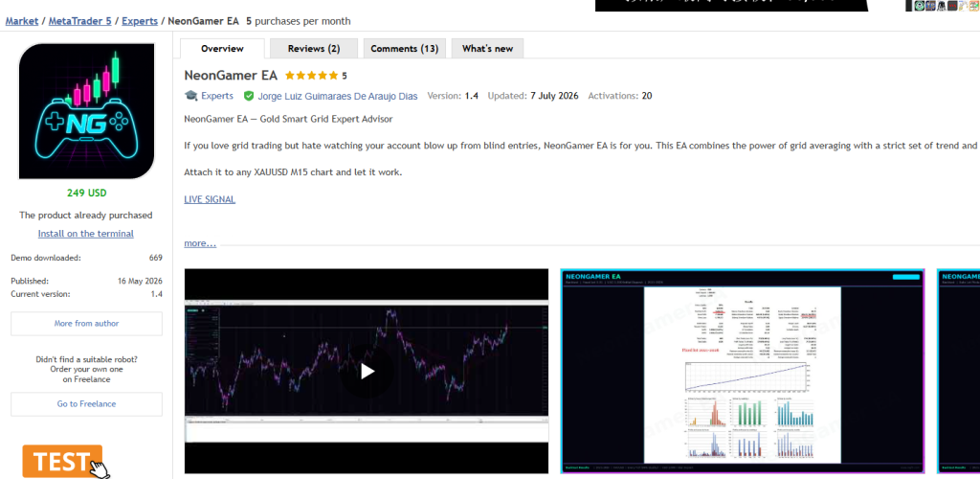Open the Experts breadcrumb link
This screenshot has width=980, height=479.
(140, 21)
